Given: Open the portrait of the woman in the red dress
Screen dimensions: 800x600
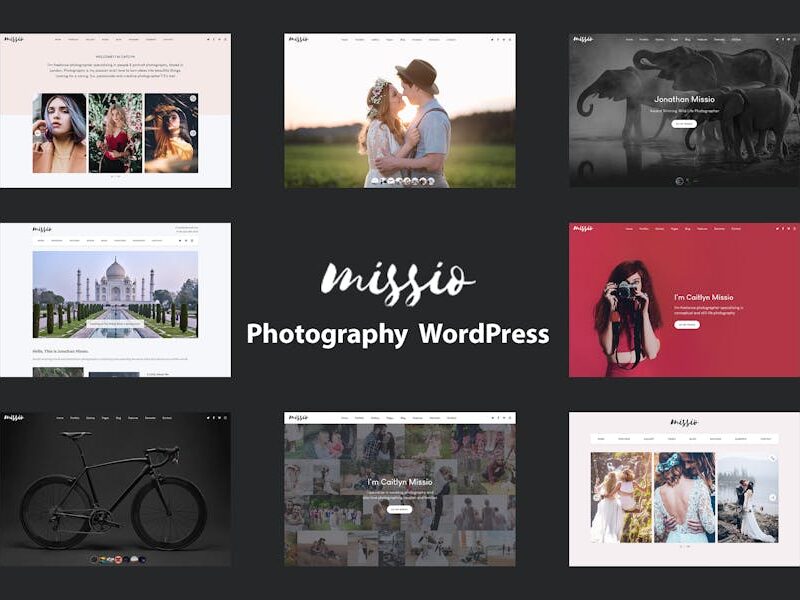Looking at the screenshot, I should tap(115, 133).
